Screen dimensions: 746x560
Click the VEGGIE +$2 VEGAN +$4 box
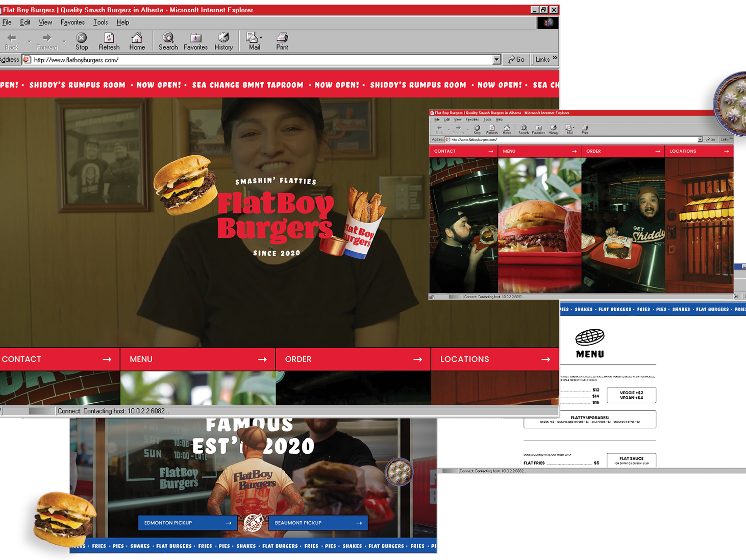pyautogui.click(x=631, y=395)
